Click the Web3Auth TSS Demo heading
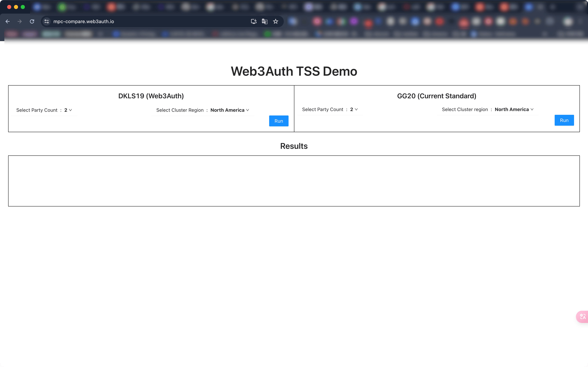The image size is (588, 367). (x=294, y=71)
